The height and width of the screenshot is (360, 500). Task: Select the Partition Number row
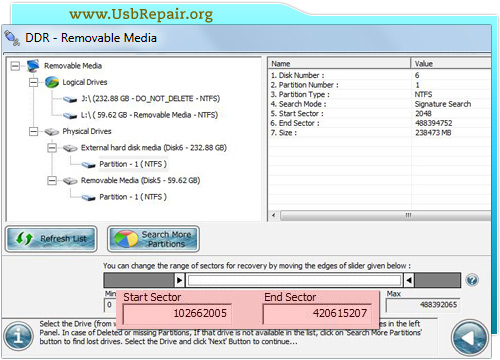[x=380, y=85]
